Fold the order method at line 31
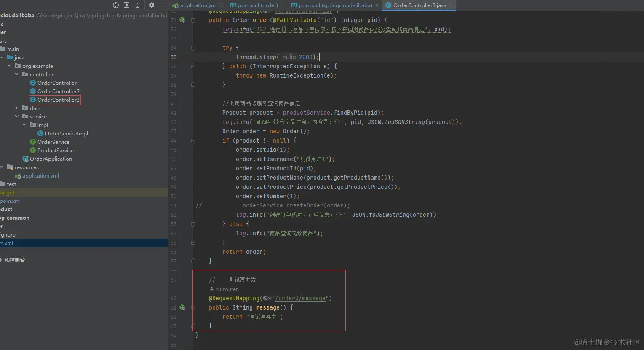Screen dimensions: 644x350 [193, 20]
